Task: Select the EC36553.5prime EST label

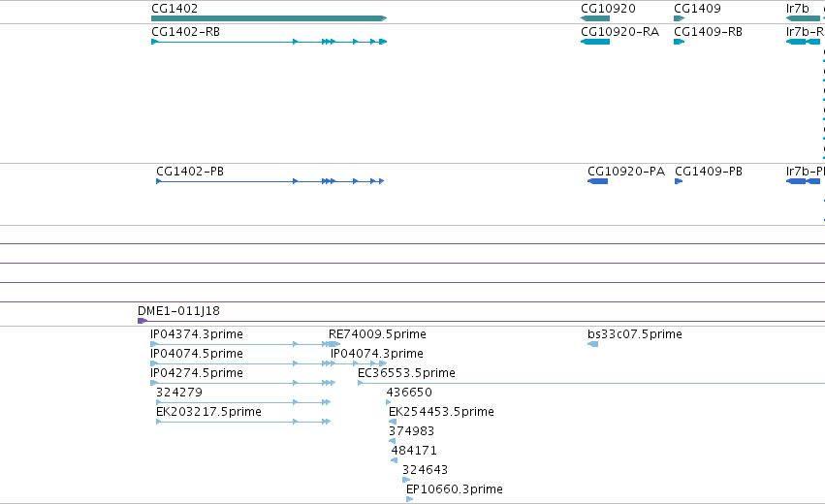Action: point(406,373)
